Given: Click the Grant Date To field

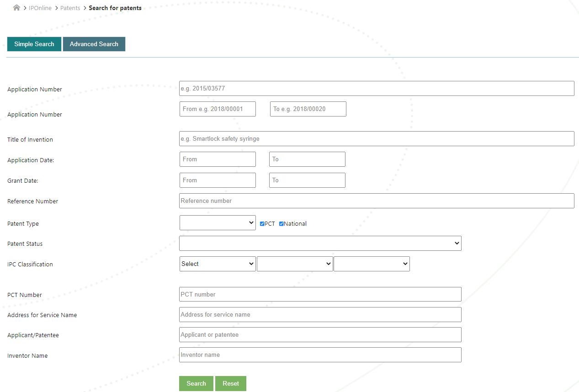Looking at the screenshot, I should 307,180.
